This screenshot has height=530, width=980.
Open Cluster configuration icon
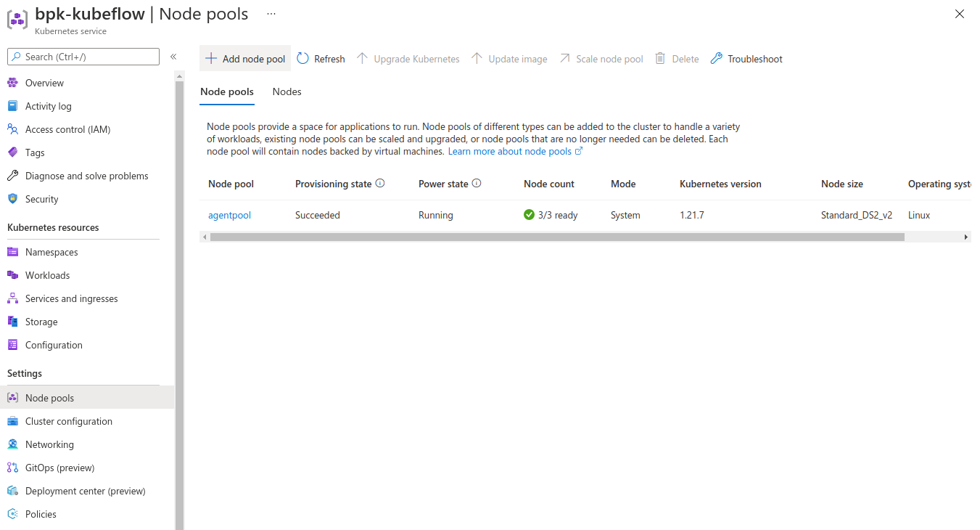12,421
